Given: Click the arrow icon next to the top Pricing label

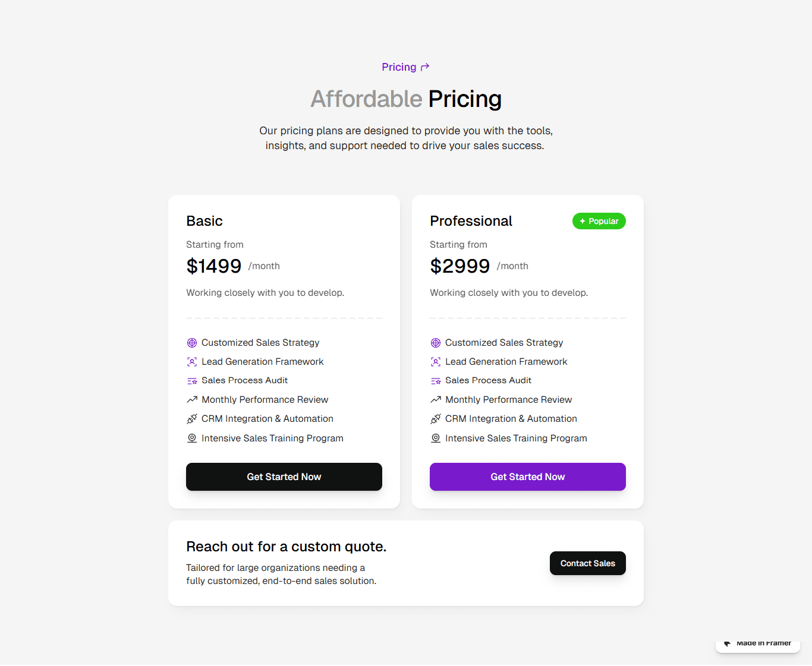Looking at the screenshot, I should [425, 67].
